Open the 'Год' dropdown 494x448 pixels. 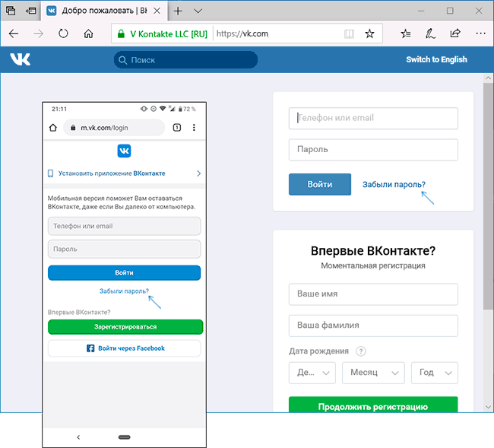pyautogui.click(x=434, y=373)
